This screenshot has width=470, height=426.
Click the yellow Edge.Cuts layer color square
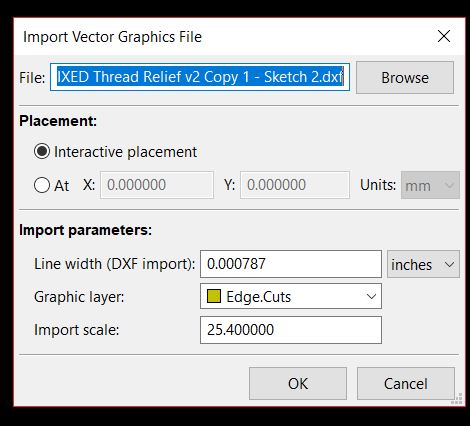pos(214,296)
